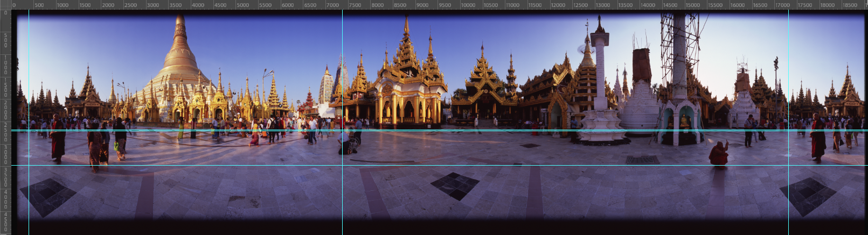Click the 500 label on the horizontal ruler

39,5
